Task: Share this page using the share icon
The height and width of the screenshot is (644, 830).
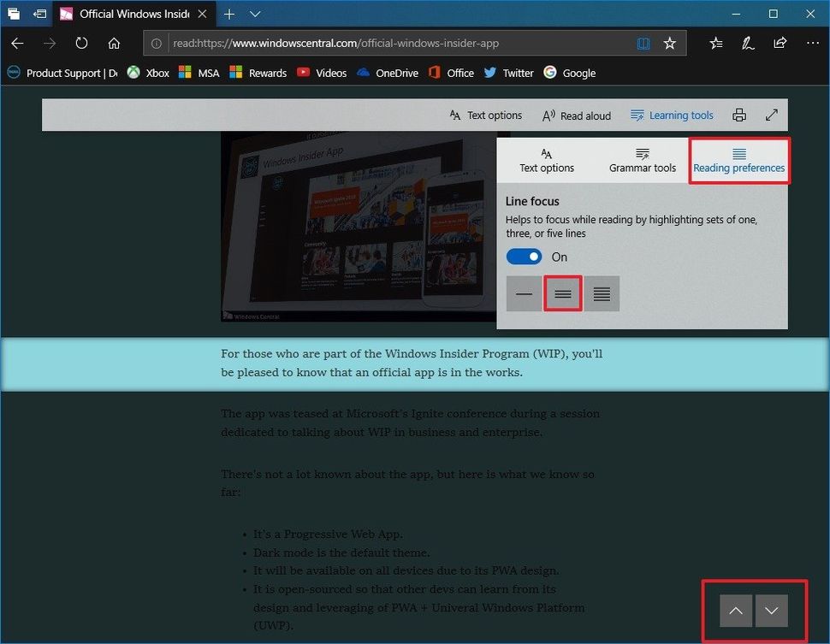Action: click(780, 43)
